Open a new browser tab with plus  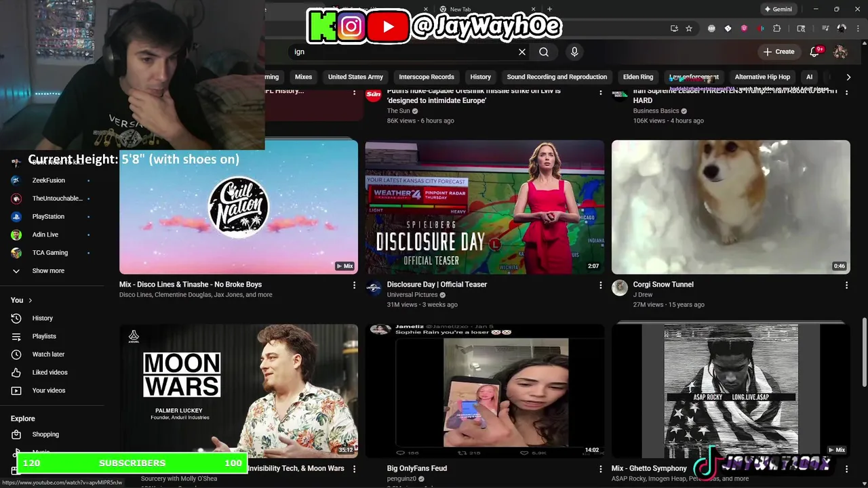coord(549,9)
